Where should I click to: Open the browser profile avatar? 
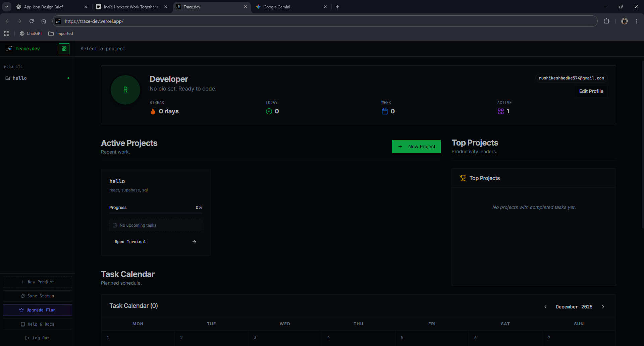(x=624, y=21)
